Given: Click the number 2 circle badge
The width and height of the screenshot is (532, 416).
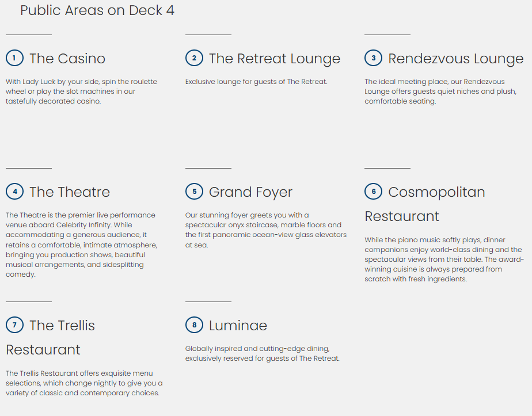Looking at the screenshot, I should [194, 58].
